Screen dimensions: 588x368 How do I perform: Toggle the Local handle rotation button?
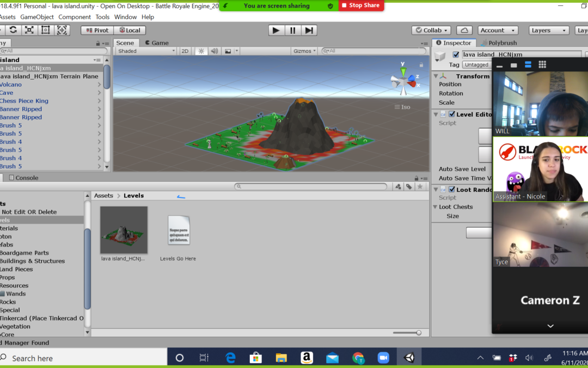(x=130, y=31)
